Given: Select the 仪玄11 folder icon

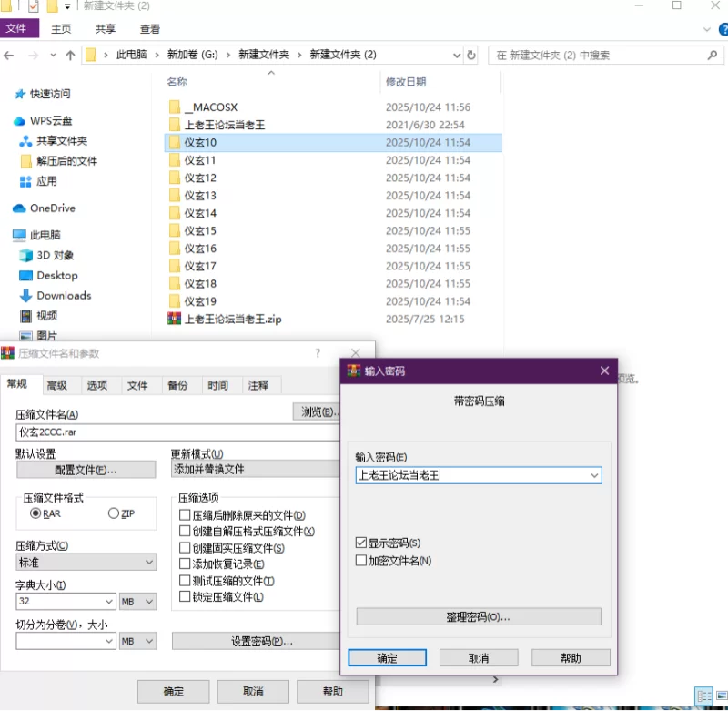Looking at the screenshot, I should 175,160.
